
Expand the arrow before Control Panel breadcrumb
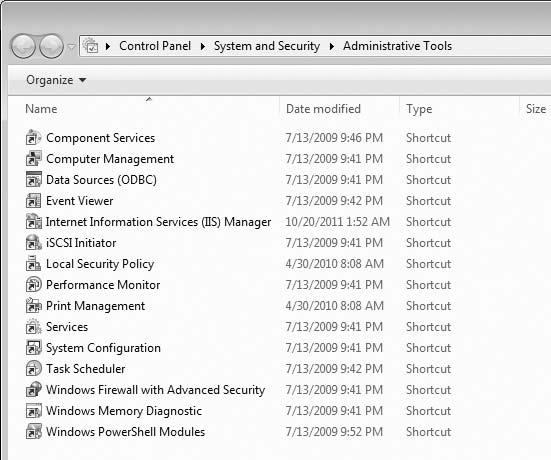108,46
